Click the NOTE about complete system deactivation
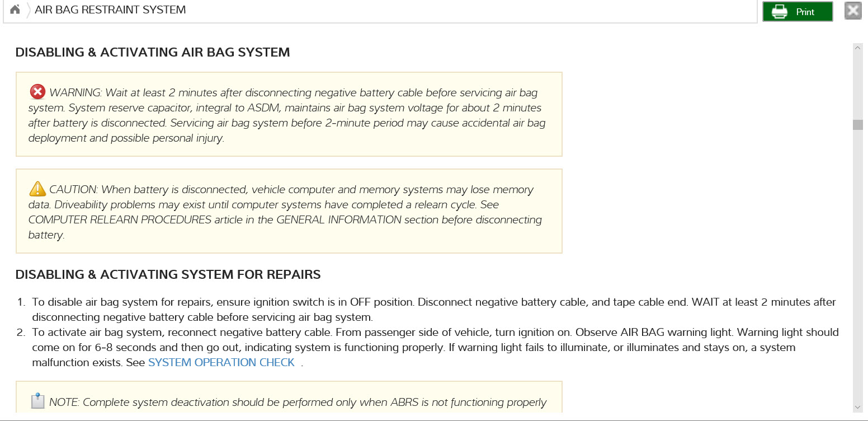The image size is (868, 421). (298, 402)
